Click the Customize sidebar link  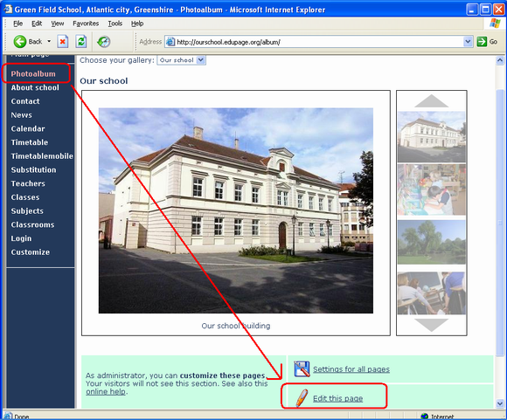click(x=31, y=252)
